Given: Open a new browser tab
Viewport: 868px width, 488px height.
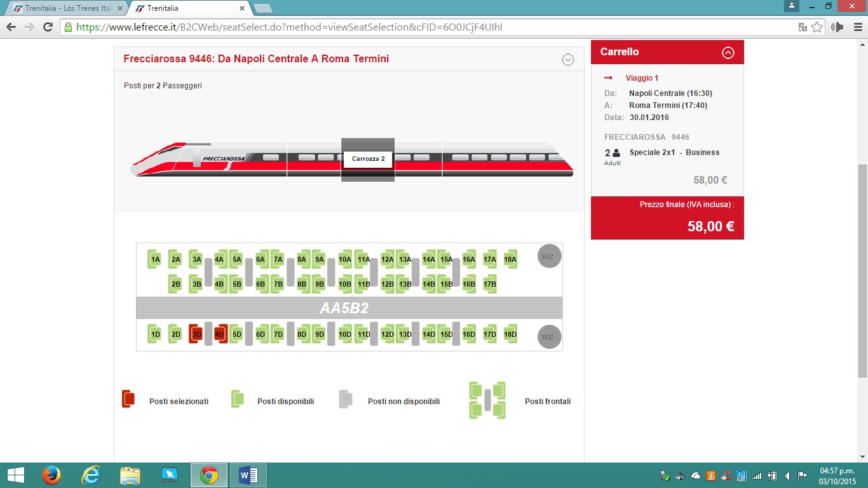Looking at the screenshot, I should click(262, 8).
